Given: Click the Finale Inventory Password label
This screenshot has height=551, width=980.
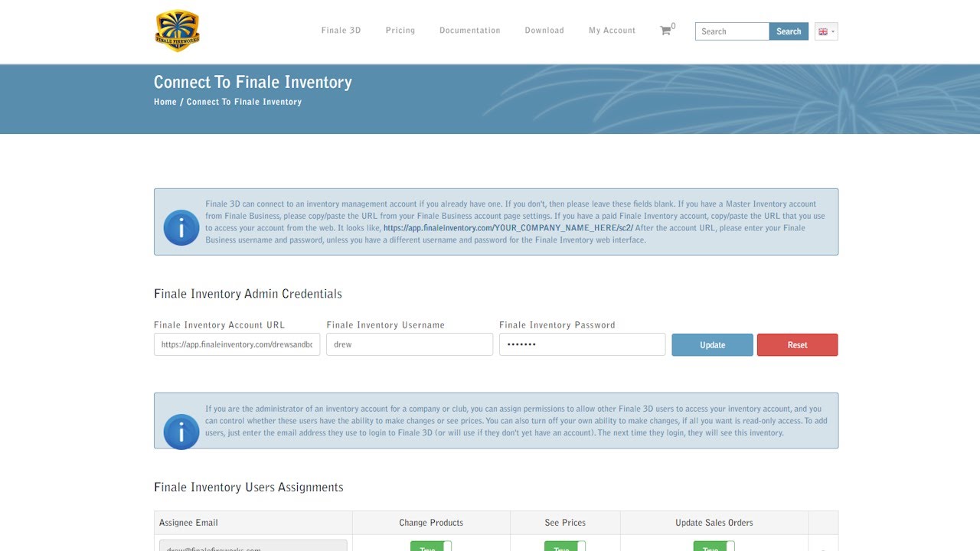Looking at the screenshot, I should (557, 325).
